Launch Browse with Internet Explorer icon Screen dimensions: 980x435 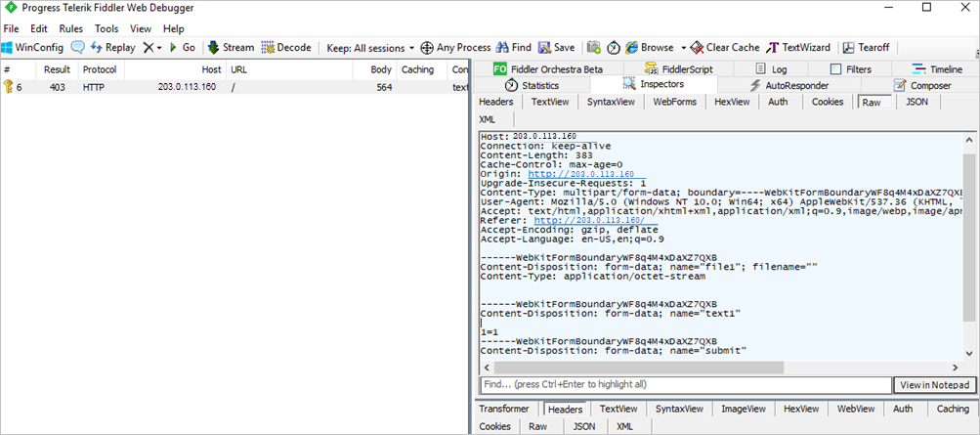tap(631, 48)
